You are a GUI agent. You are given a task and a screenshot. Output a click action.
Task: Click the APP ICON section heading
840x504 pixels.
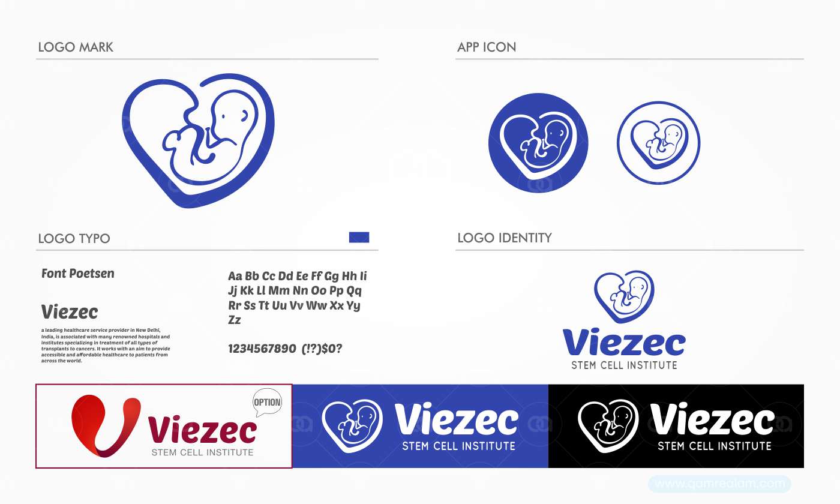click(x=487, y=47)
